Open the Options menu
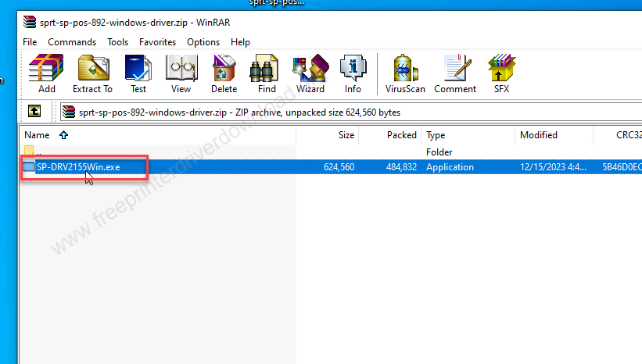The image size is (642, 364). 203,42
